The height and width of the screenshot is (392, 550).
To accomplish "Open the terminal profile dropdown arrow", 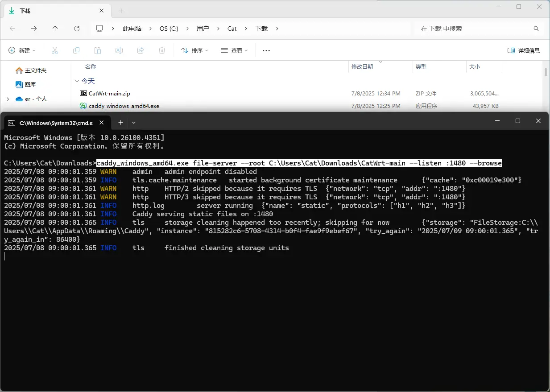I will tap(134, 122).
